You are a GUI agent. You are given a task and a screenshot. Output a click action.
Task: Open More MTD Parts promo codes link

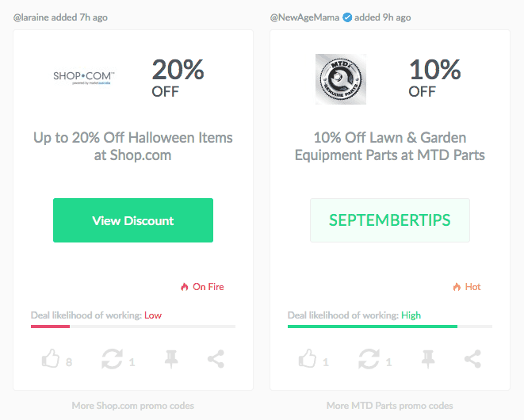[390, 406]
